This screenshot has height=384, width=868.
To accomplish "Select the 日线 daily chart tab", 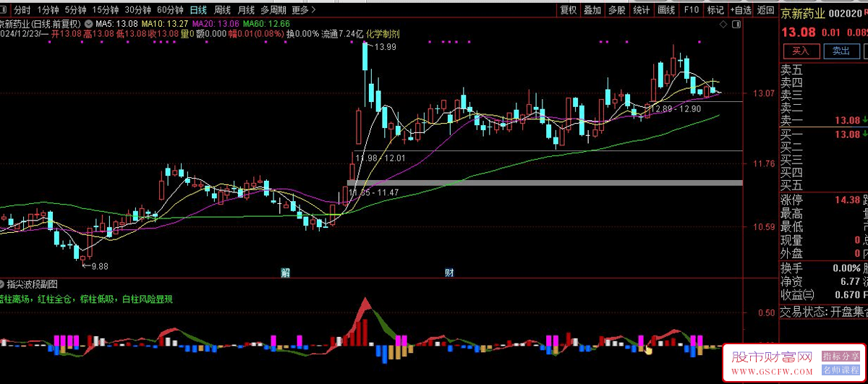I will pyautogui.click(x=197, y=10).
